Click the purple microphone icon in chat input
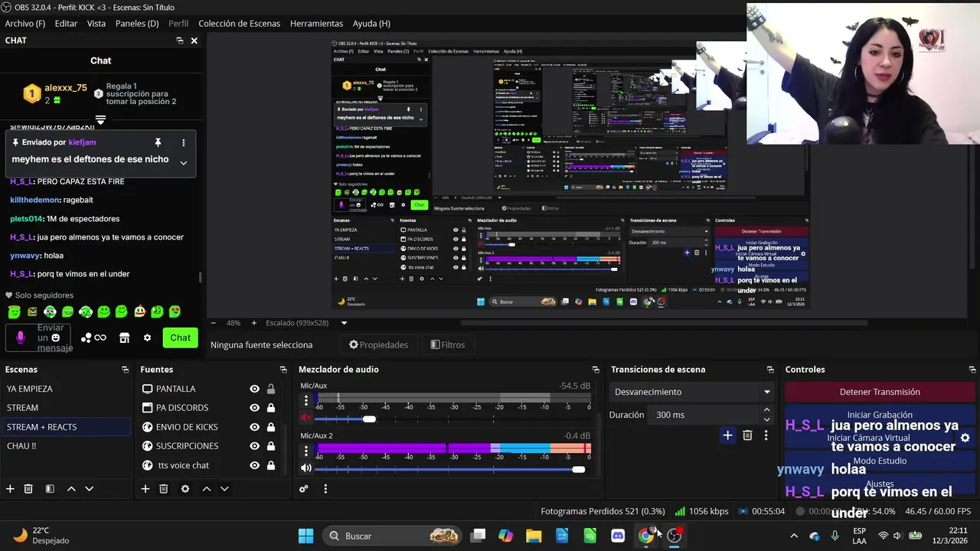 pyautogui.click(x=21, y=337)
